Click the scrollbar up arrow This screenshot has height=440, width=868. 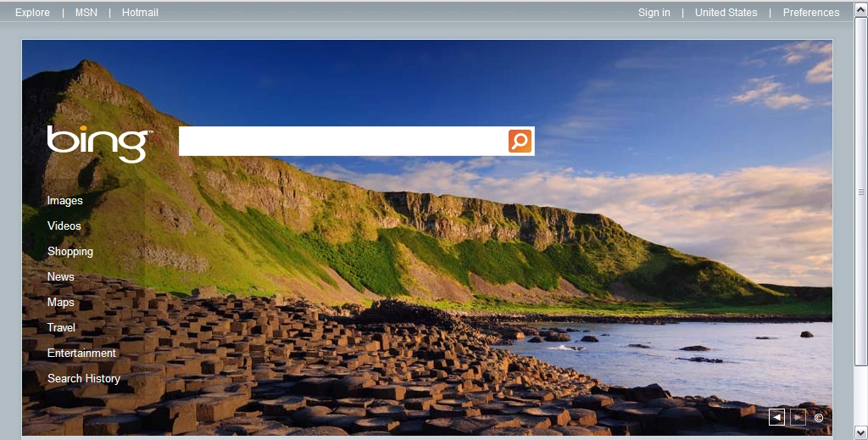(861, 8)
